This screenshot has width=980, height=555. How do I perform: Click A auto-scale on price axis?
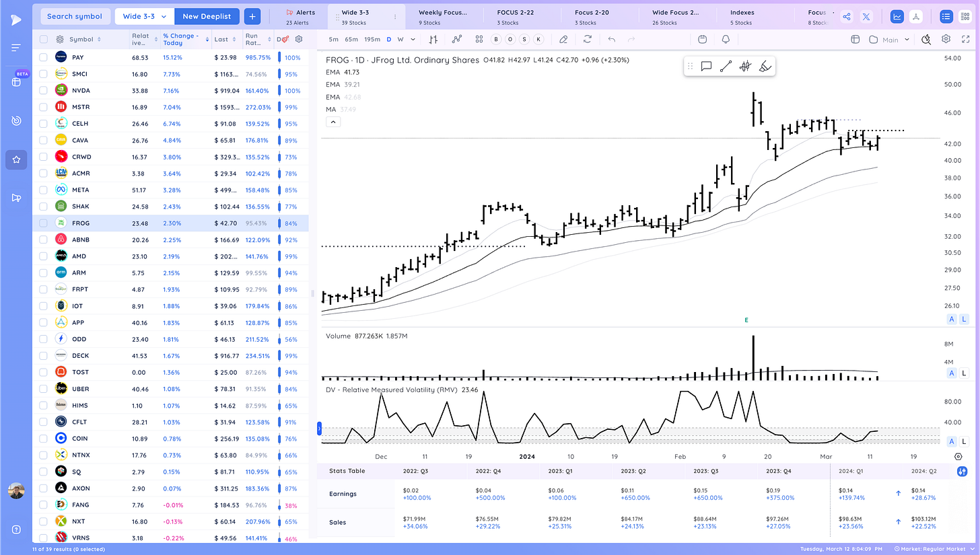(952, 319)
